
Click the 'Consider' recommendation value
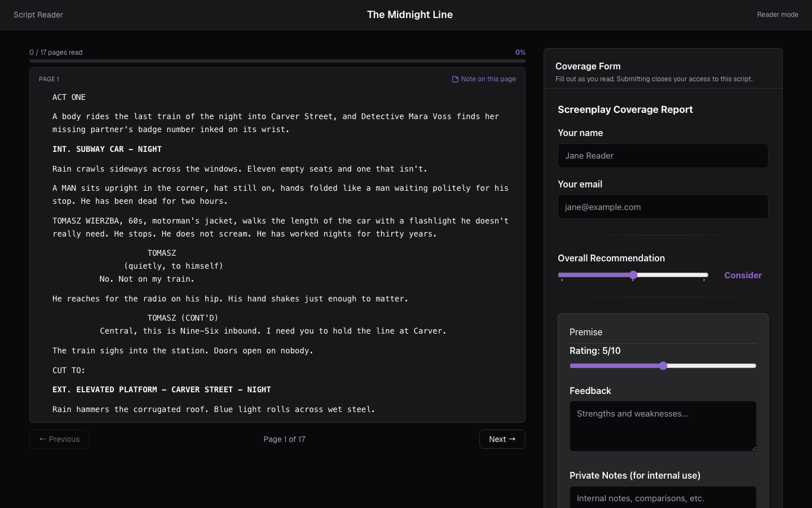coord(743,275)
